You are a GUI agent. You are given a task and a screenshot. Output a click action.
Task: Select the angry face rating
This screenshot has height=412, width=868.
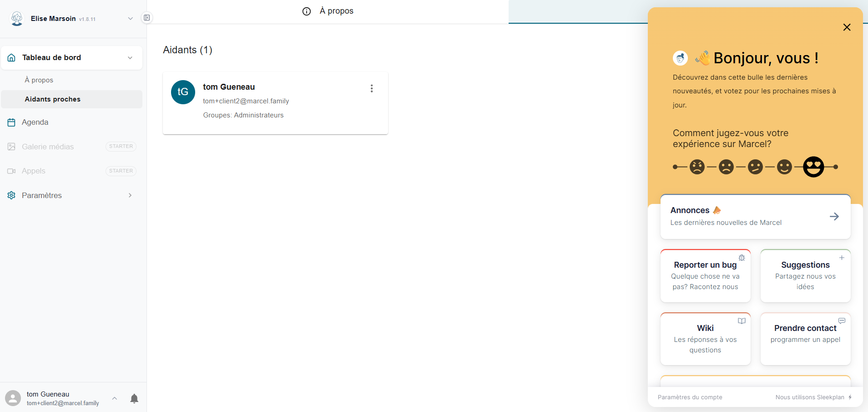click(697, 167)
